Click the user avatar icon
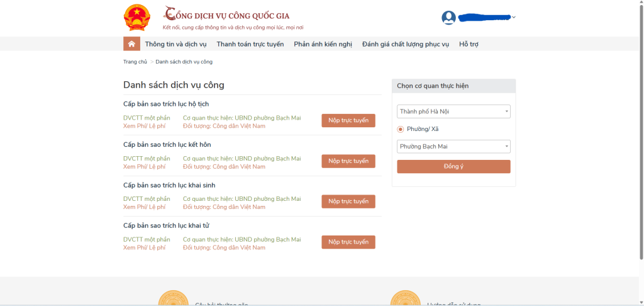This screenshot has height=306, width=644. coord(448,18)
